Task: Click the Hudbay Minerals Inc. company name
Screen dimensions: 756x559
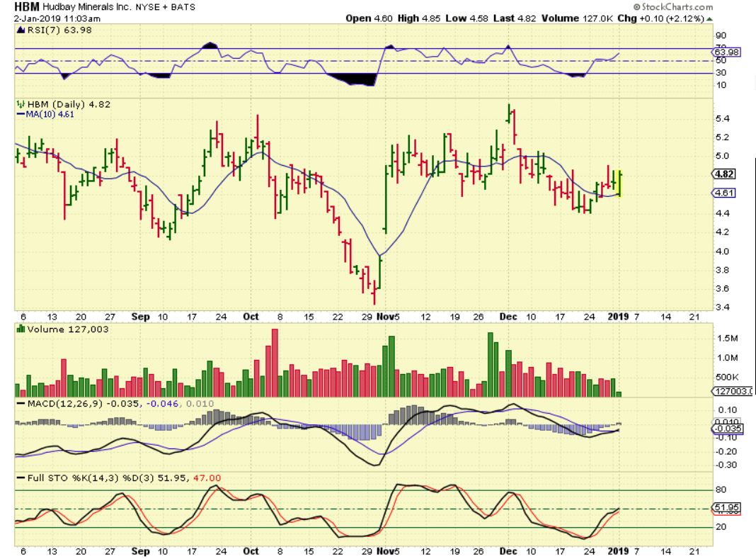Action: pos(87,7)
